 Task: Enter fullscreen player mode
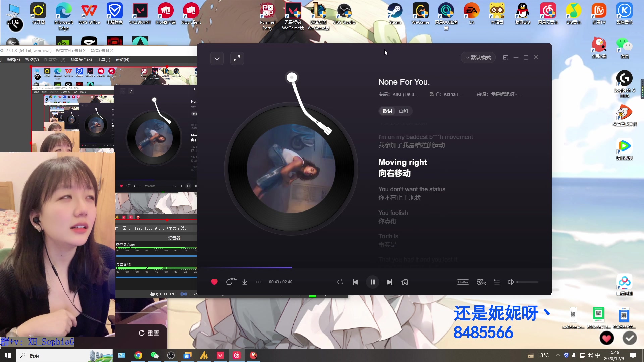[237, 58]
